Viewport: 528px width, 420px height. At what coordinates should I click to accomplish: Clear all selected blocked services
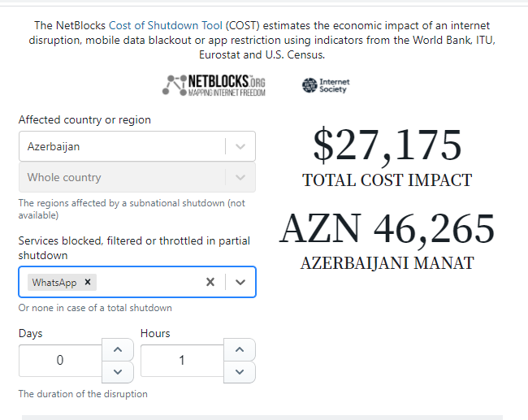click(210, 282)
